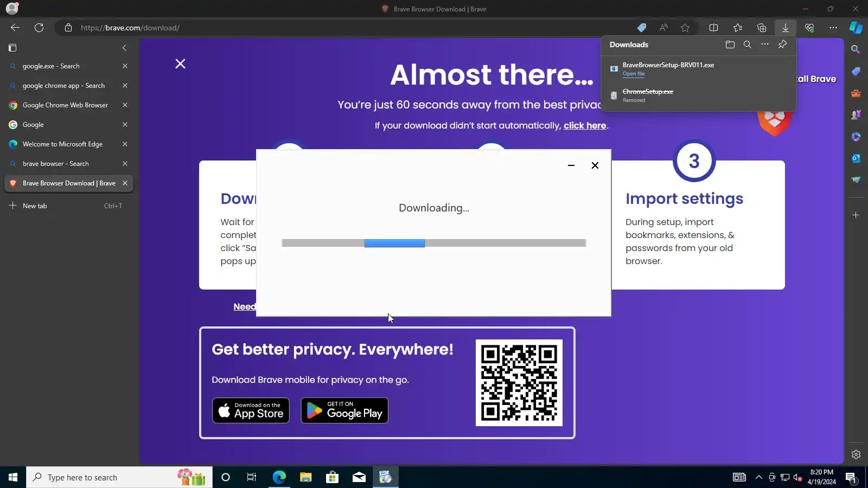
Task: Open sidebar Drop icon
Action: pos(856,180)
